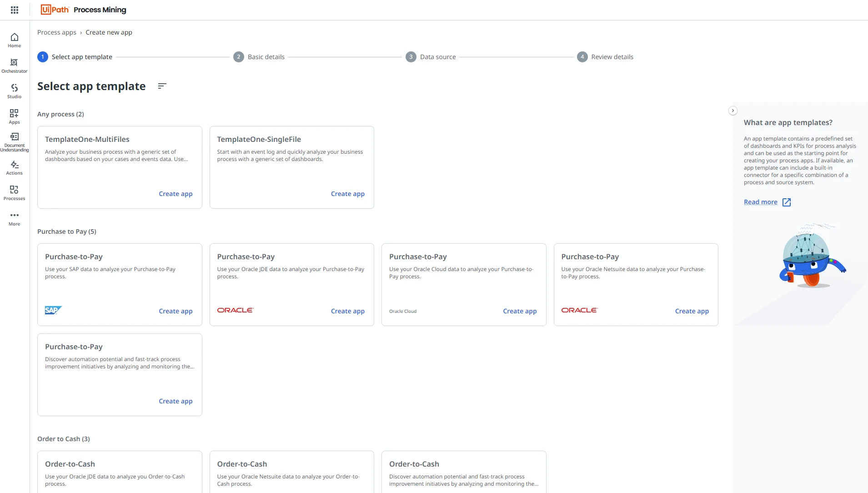
Task: Click the SAP logo on Purchase-to-Pay card
Action: click(x=53, y=310)
